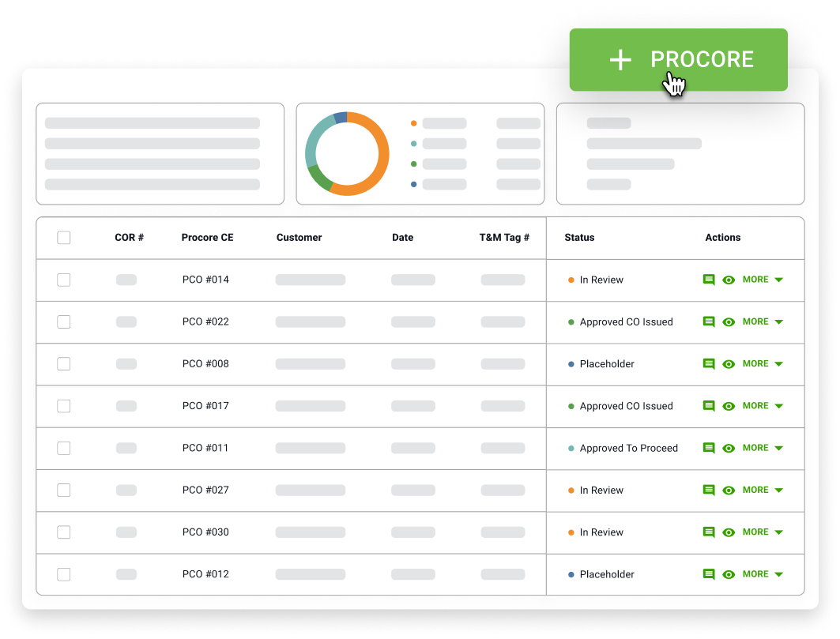Preview PCO #017 using eye icon
Screen dimensions: 840x639
(x=729, y=406)
